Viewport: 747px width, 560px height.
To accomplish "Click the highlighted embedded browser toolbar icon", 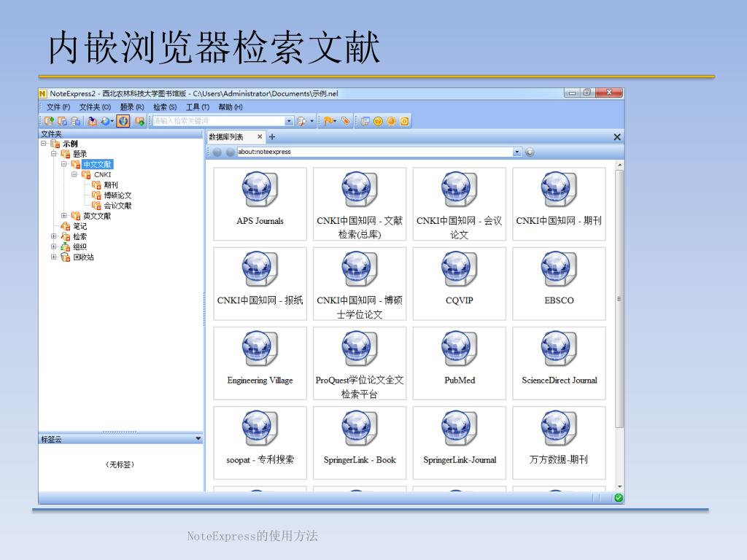I will click(x=123, y=122).
